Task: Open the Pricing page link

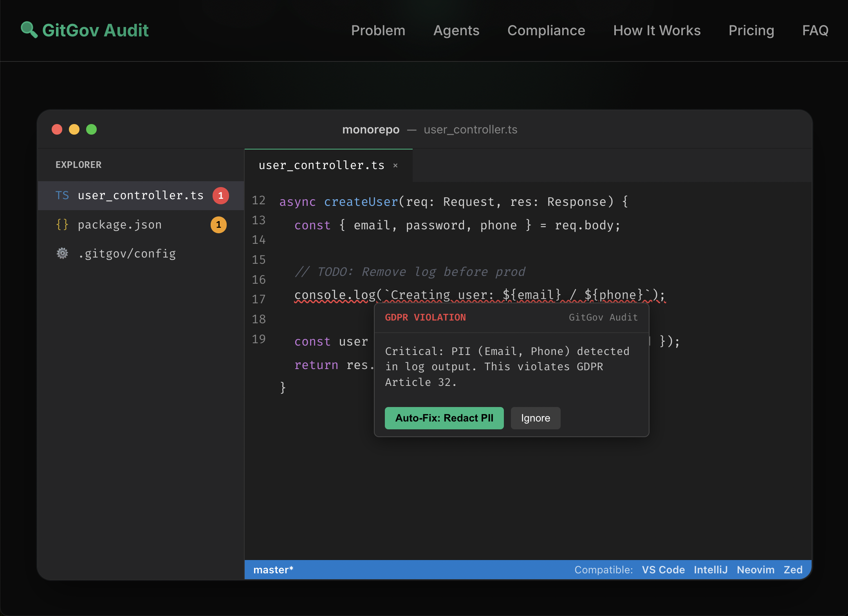Action: (751, 31)
